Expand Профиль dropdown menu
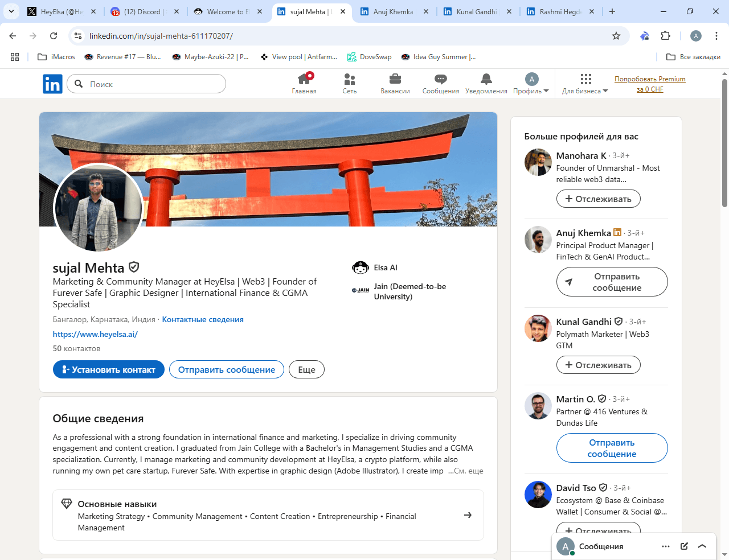 coord(531,84)
